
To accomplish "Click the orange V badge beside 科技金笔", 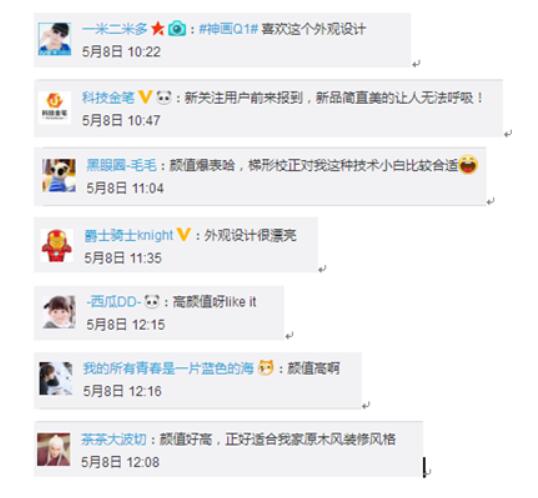I will pos(145,97).
